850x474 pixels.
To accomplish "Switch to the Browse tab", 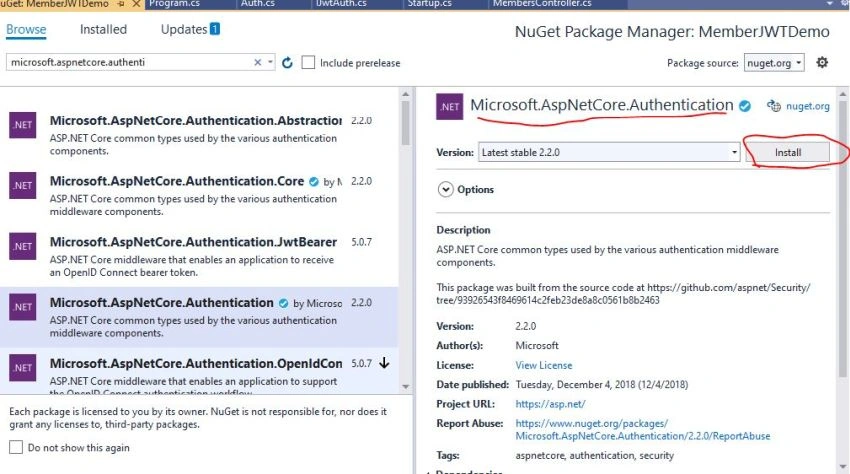I will (26, 29).
